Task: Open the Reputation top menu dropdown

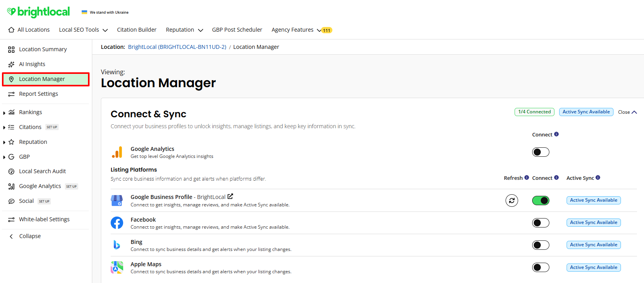Action: [x=184, y=30]
